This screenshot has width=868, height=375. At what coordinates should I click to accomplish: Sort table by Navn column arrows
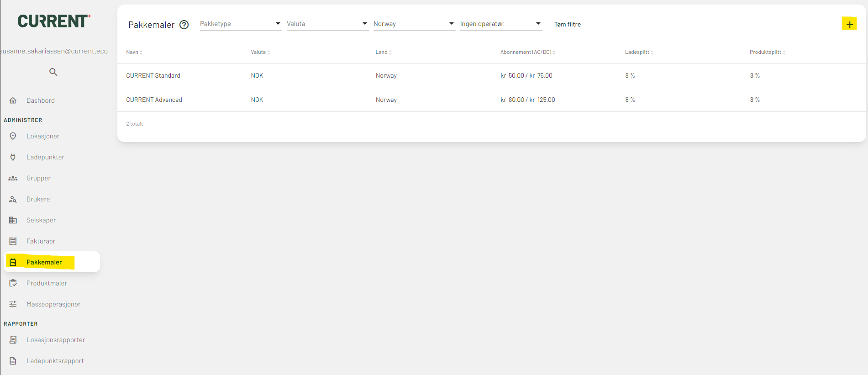(x=141, y=53)
